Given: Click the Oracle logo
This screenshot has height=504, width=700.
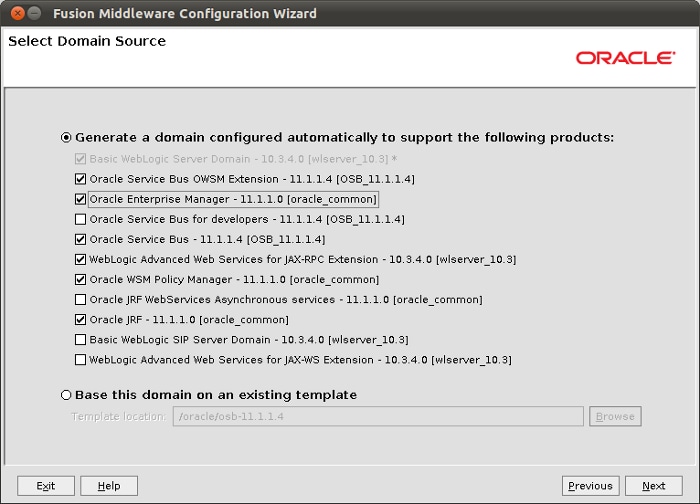Looking at the screenshot, I should 625,58.
